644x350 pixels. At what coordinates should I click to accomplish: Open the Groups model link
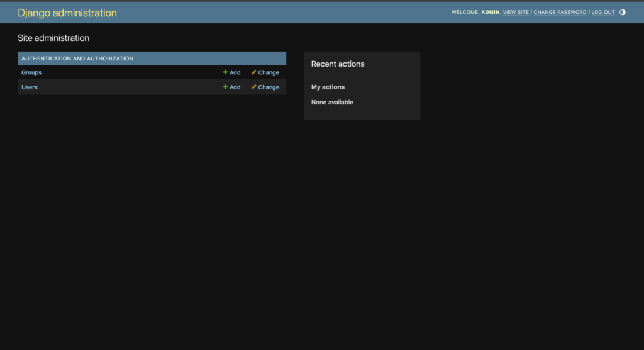tap(31, 72)
